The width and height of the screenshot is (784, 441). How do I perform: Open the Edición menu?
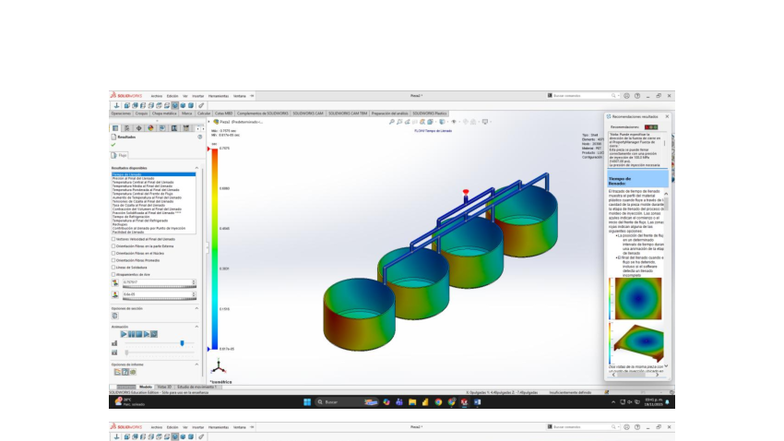(172, 96)
